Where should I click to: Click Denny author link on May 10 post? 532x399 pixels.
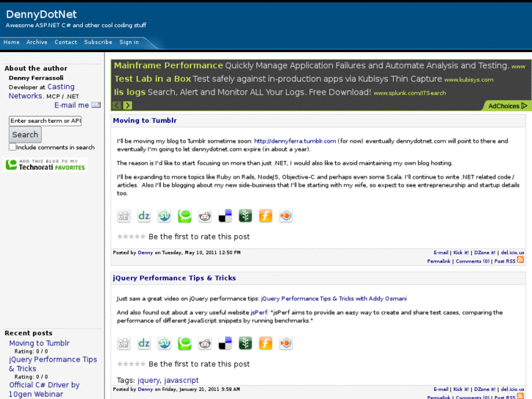click(145, 253)
